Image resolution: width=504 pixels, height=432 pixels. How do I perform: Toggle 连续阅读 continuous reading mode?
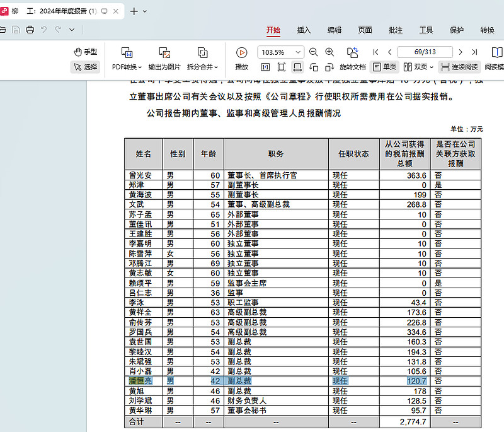pyautogui.click(x=459, y=67)
